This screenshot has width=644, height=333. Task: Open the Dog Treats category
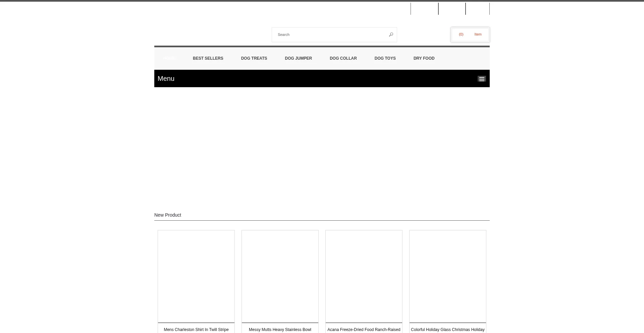(254, 58)
